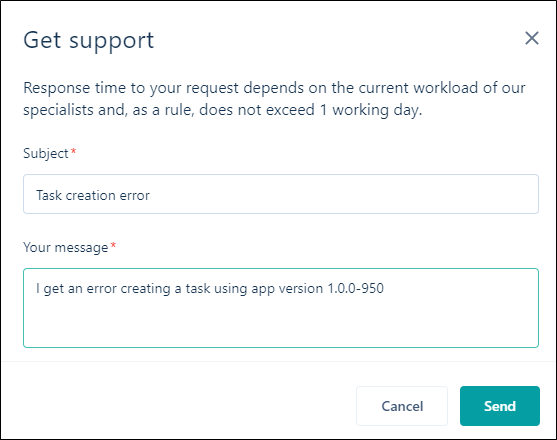Focus the Subject input field

pyautogui.click(x=281, y=194)
